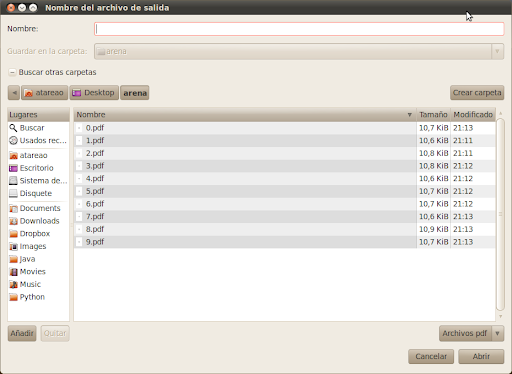Click the Usados recientemente clock icon
This screenshot has height=374, width=512.
click(13, 141)
